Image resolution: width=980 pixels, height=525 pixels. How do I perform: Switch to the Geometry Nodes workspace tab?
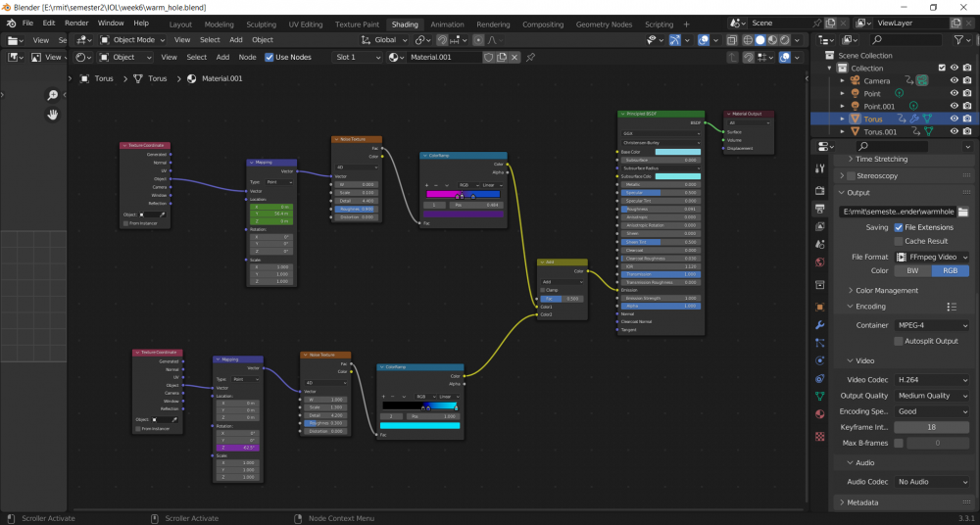(x=604, y=24)
